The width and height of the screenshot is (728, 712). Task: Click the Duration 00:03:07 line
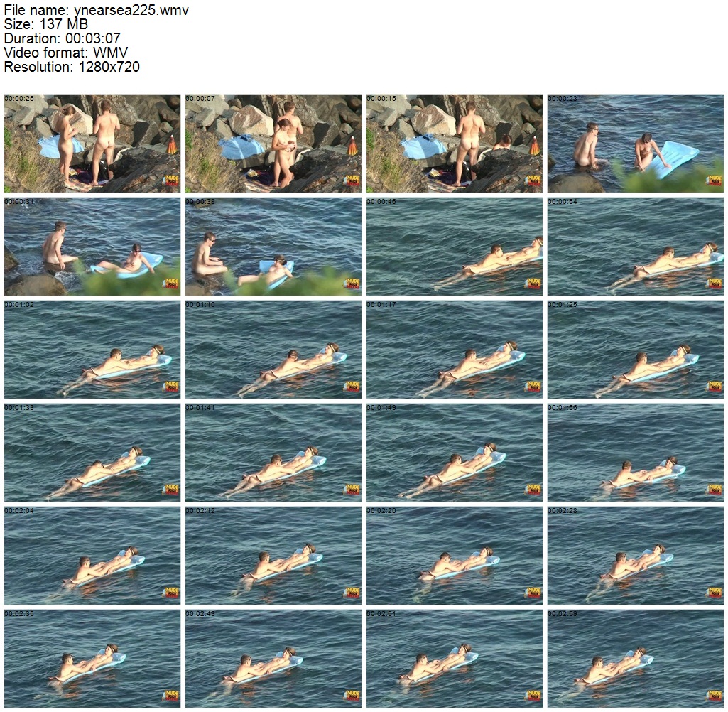pos(63,38)
